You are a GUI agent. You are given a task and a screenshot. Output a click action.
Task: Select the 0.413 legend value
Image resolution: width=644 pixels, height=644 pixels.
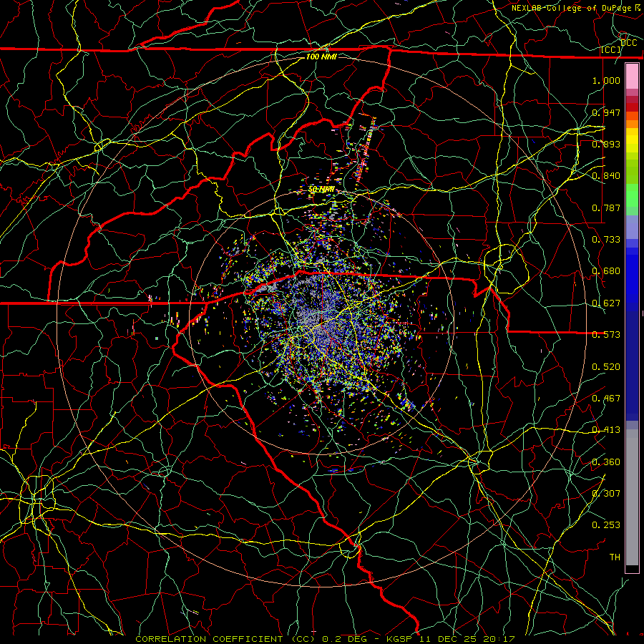[606, 430]
